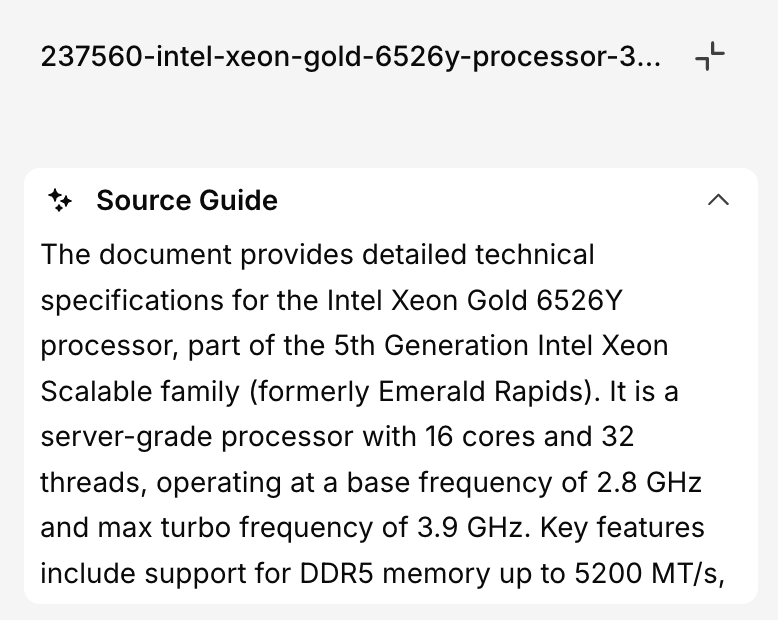Viewport: 778px width, 620px height.
Task: Click the Source Guide sparkle icon
Action: point(60,201)
